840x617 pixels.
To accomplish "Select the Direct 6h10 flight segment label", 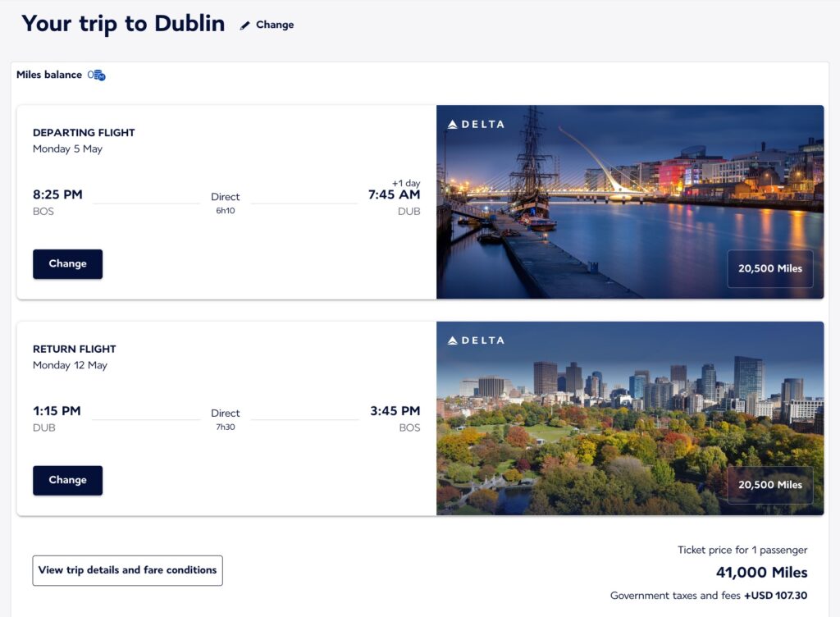I will 225,202.
